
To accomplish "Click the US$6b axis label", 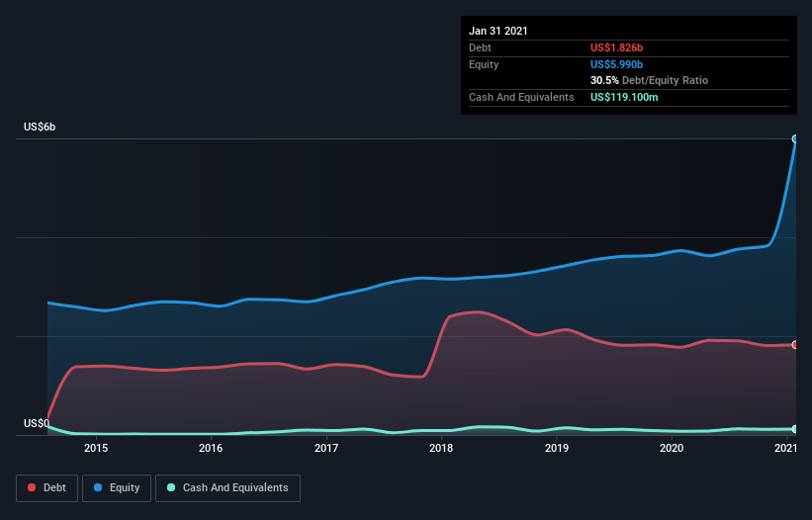I will pos(40,127).
